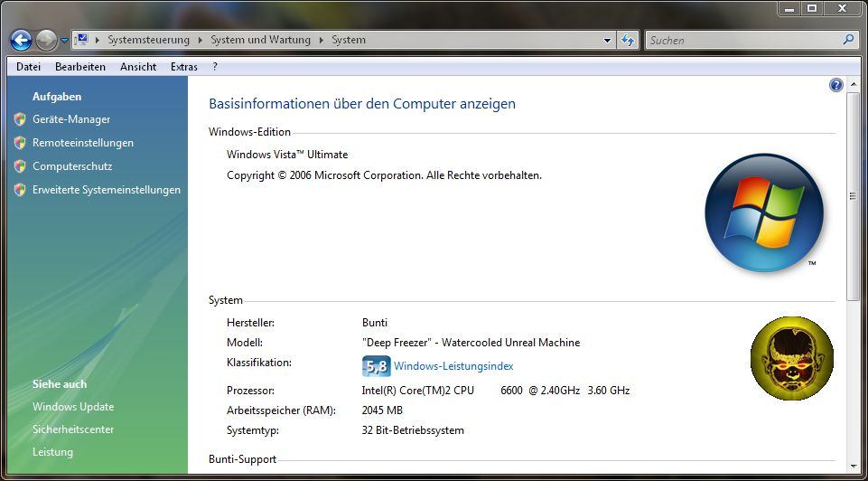Open the ? help menu

[x=215, y=67]
